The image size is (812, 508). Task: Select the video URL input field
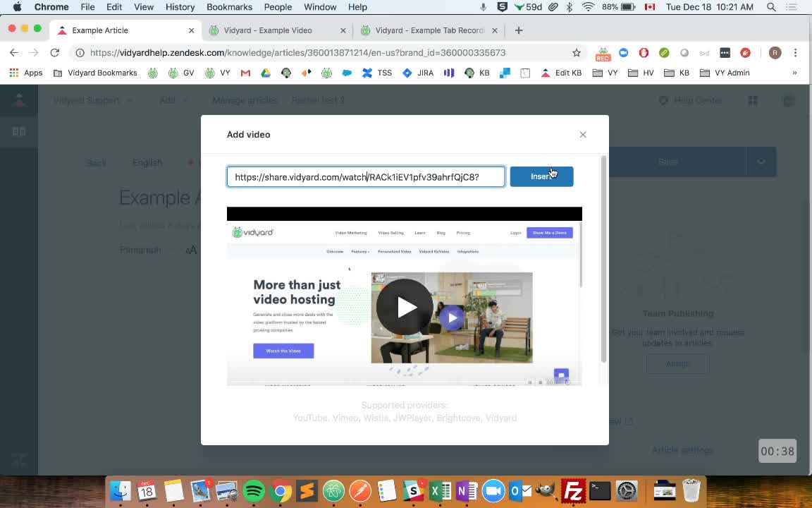(366, 177)
